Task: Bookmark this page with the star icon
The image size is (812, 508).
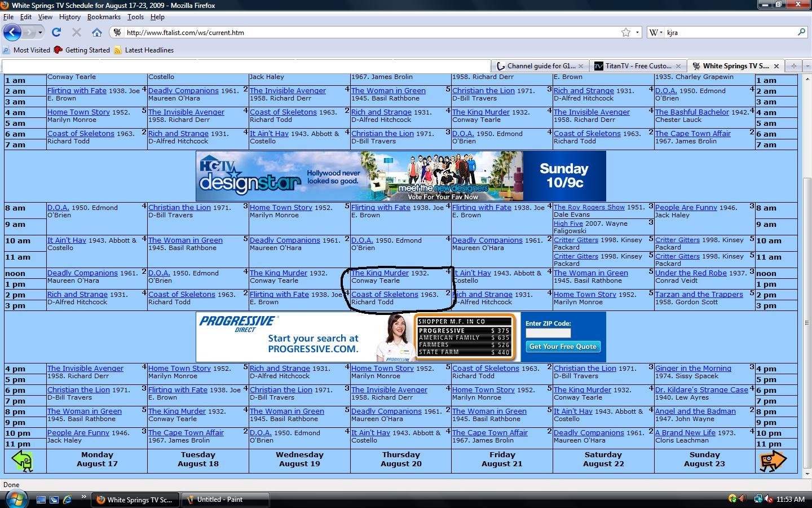Action: pyautogui.click(x=625, y=32)
